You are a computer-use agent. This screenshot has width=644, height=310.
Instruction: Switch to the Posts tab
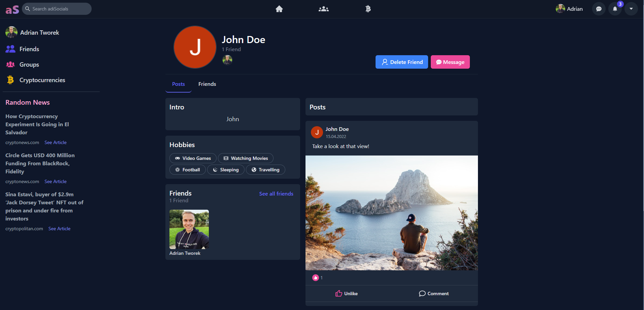coord(179,84)
